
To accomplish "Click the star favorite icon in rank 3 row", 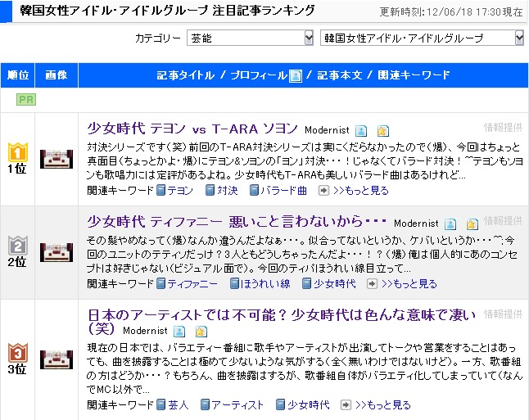I will coord(201,332).
